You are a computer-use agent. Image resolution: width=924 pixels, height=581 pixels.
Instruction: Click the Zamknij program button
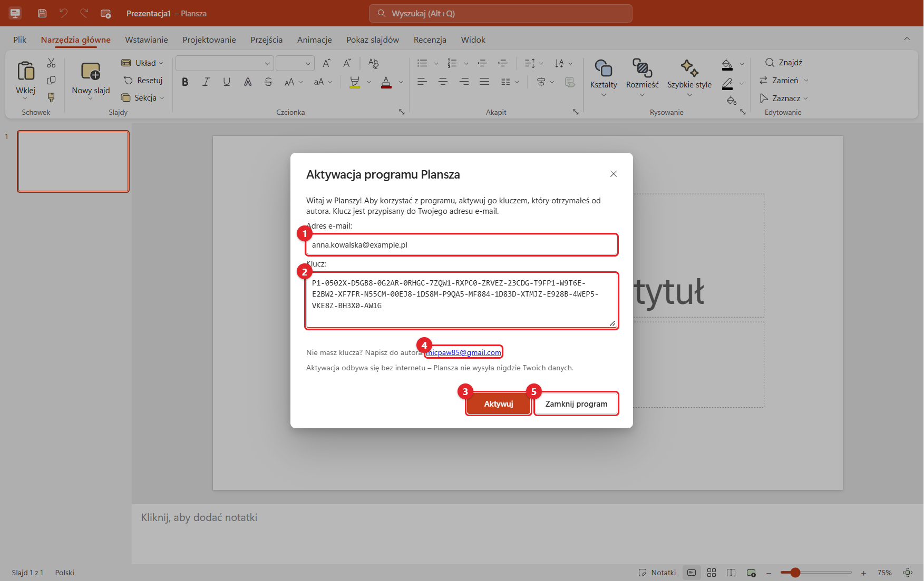tap(576, 404)
